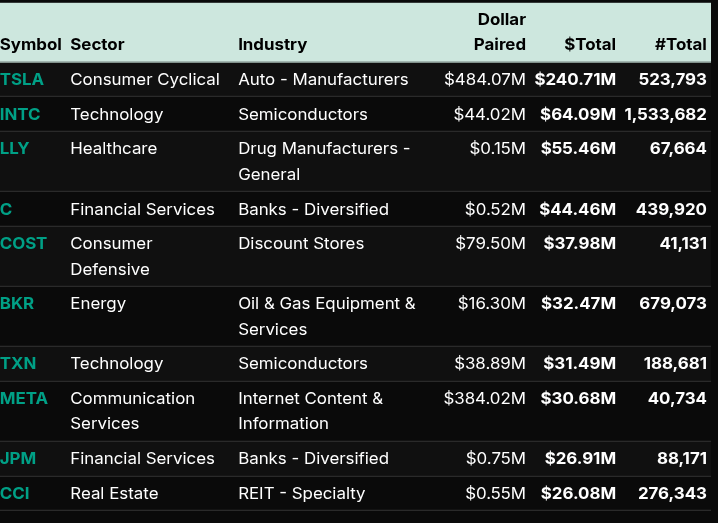
Task: Click the CCI ticker link
Action: pyautogui.click(x=15, y=493)
